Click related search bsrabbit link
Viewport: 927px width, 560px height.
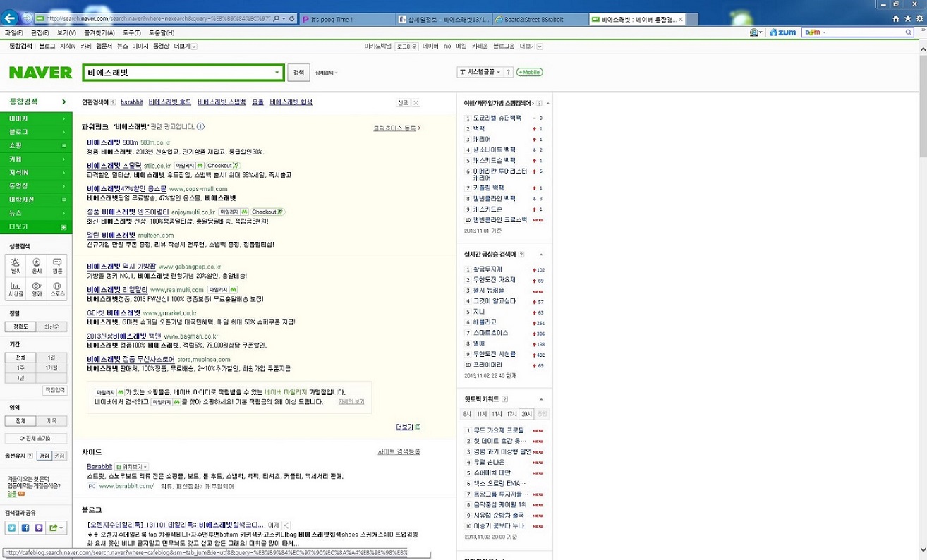131,103
